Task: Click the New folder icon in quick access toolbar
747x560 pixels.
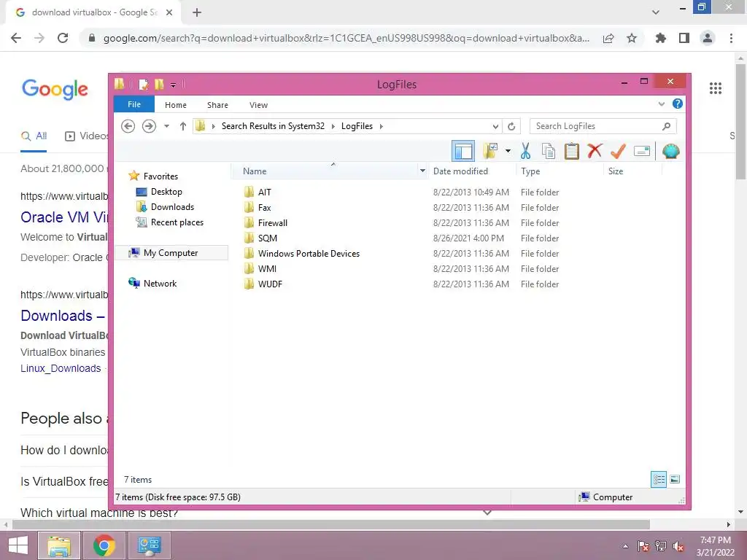Action: pos(159,85)
